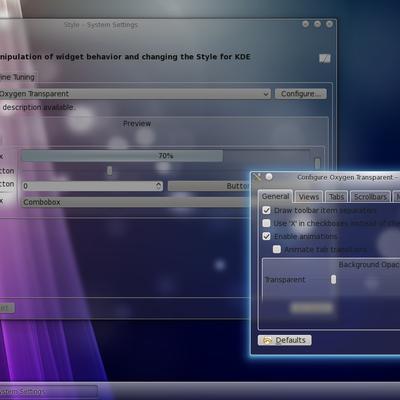Click the Defaults button

tap(285, 340)
